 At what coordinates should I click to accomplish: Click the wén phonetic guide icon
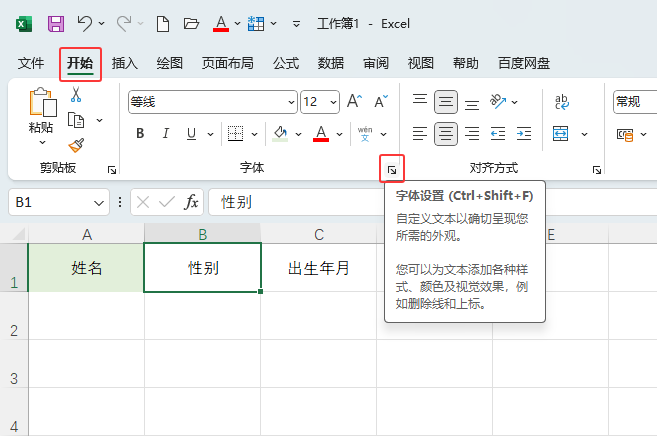(365, 134)
